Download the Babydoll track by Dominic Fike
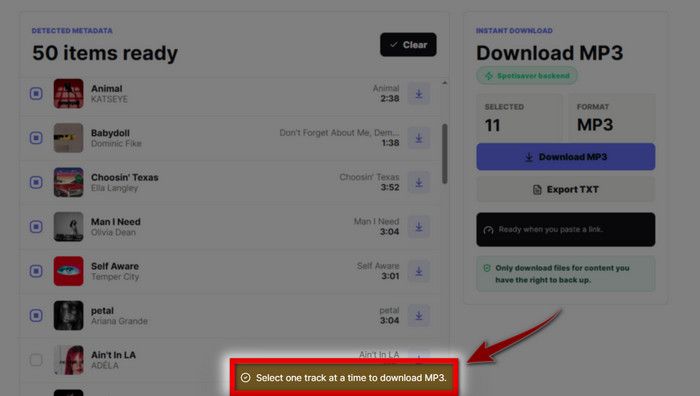Screen dimensions: 700x396 [x=419, y=138]
